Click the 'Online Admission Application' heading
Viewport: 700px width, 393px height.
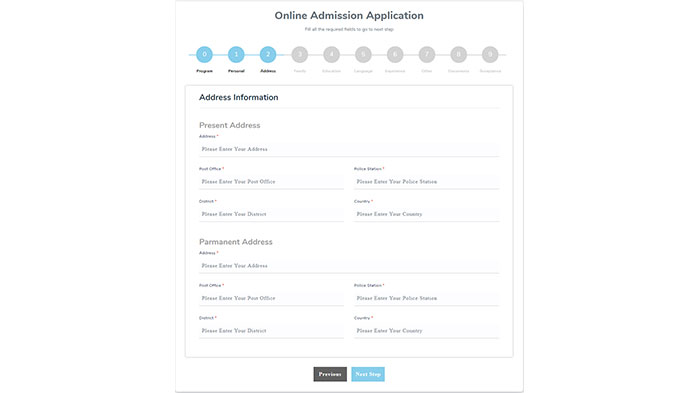(349, 16)
